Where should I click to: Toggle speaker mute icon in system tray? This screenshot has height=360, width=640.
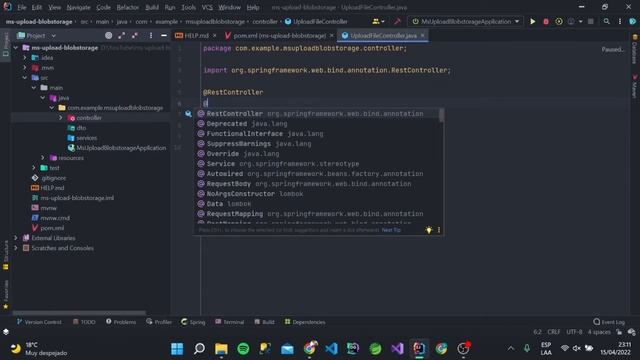576,348
